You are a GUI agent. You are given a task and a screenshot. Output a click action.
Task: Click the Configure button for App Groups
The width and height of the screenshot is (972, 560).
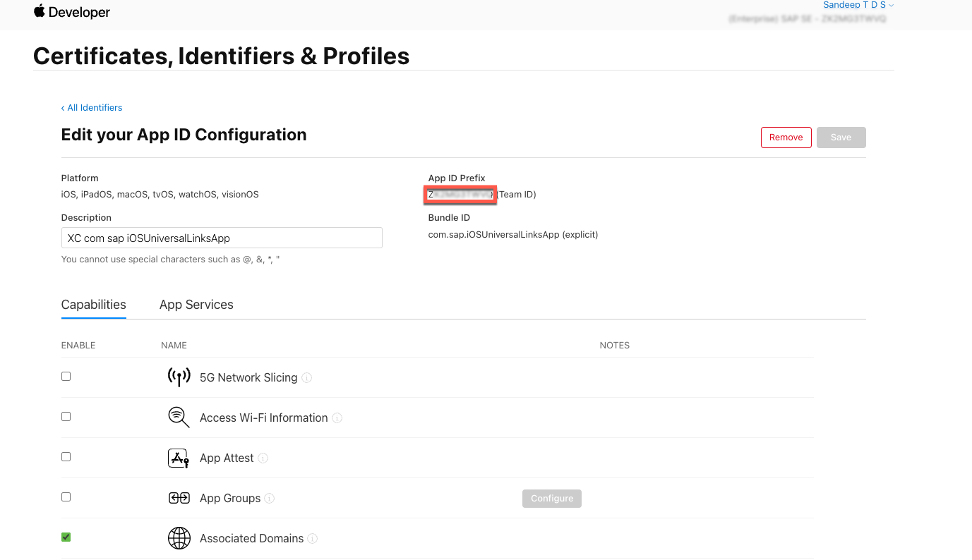[x=552, y=499]
